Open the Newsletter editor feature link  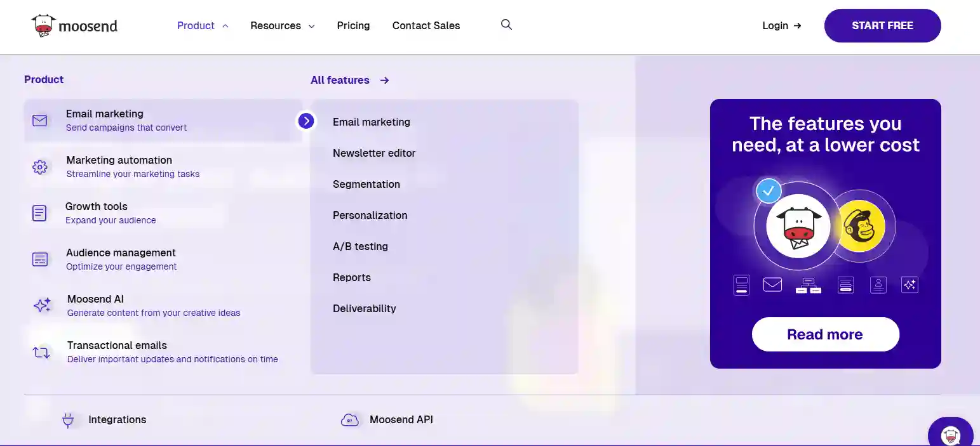pos(374,153)
